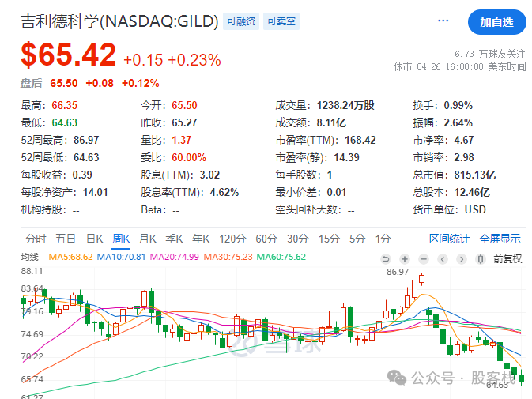
Task: Click the 总市值 value 815.13亿
Action: click(x=475, y=175)
